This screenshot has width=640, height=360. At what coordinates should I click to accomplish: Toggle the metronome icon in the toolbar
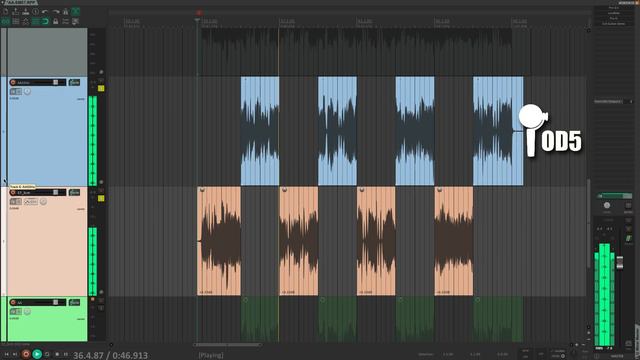pyautogui.click(x=65, y=11)
